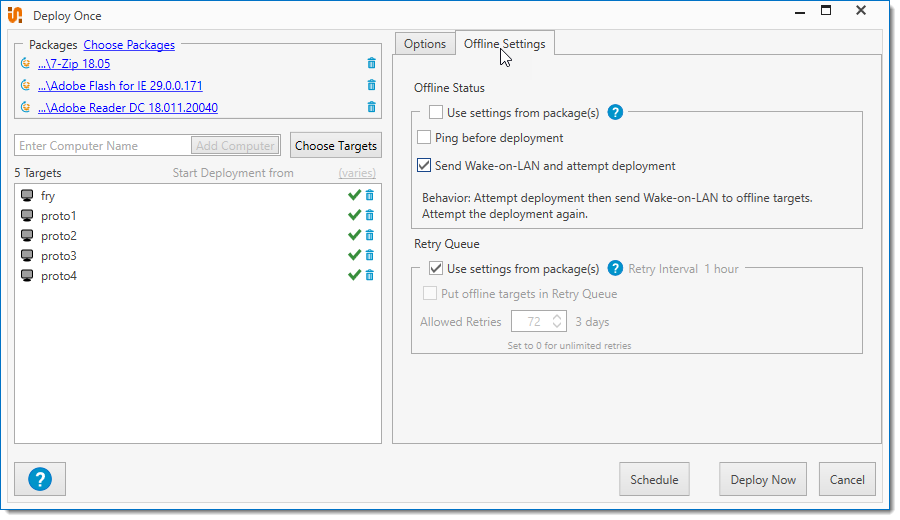Delete proto2 from targets list
The image size is (900, 520).
(369, 236)
